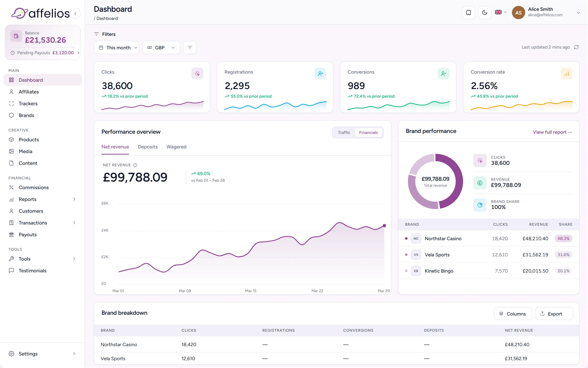Select the Deposits tab
Screen dimensions: 588x368
pos(148,147)
